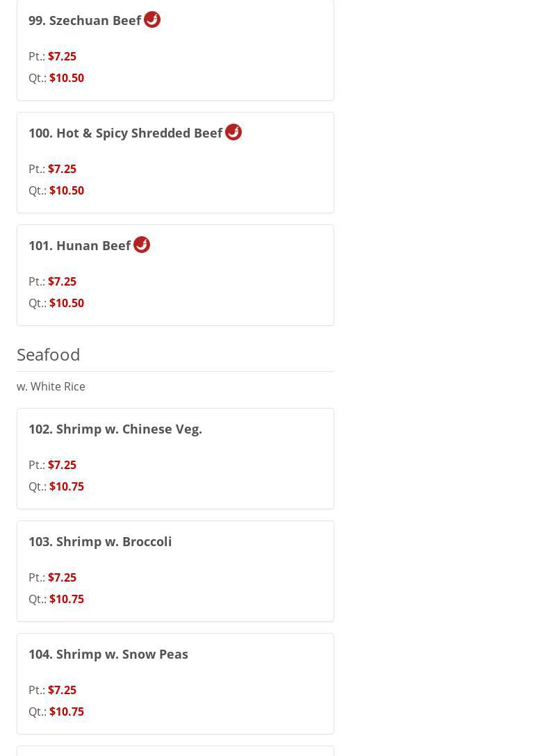Image resolution: width=535 pixels, height=756 pixels.
Task: Click the spicy icon beside Szechuan Beef
Action: pyautogui.click(x=152, y=19)
